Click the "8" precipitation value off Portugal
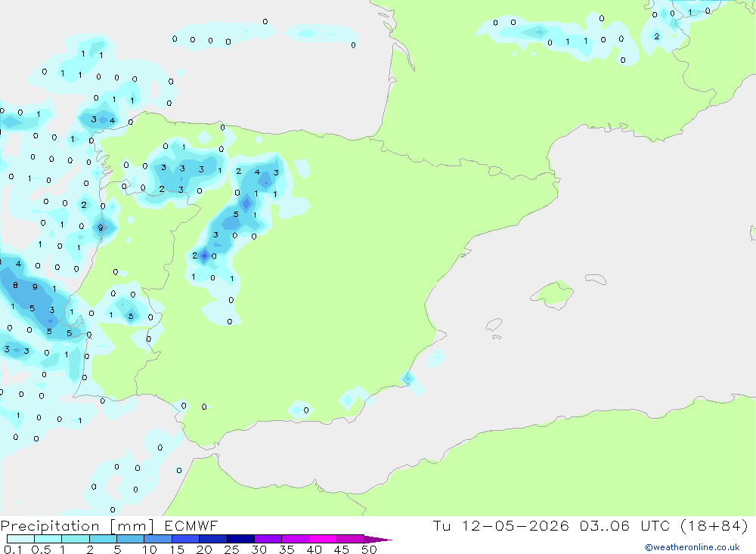 pos(15,285)
